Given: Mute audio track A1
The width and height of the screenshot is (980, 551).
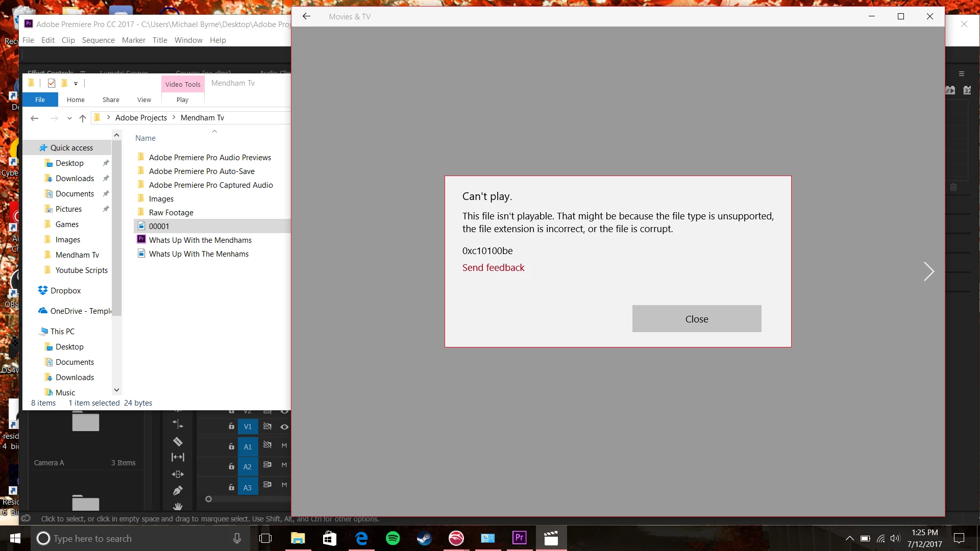Looking at the screenshot, I should click(x=284, y=445).
